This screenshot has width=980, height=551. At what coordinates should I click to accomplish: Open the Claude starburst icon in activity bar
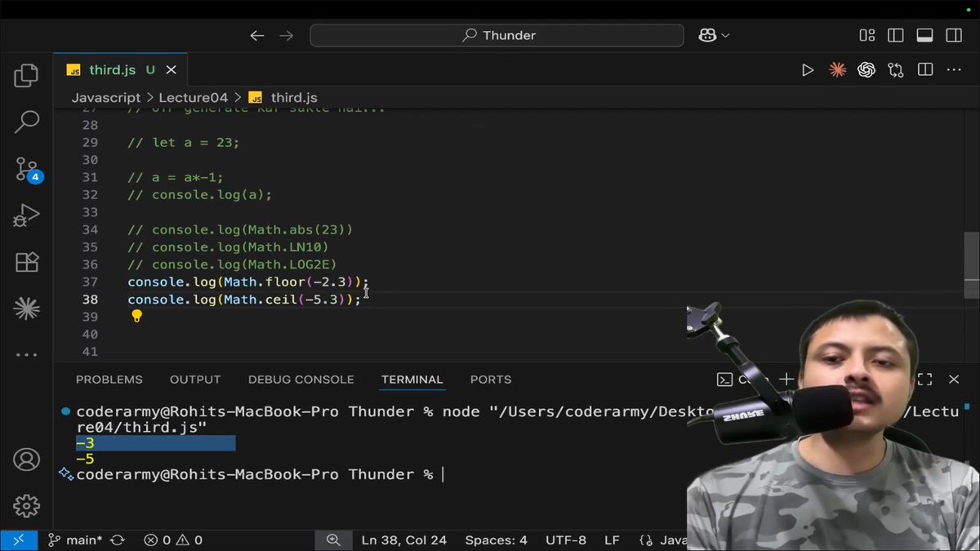pos(26,308)
